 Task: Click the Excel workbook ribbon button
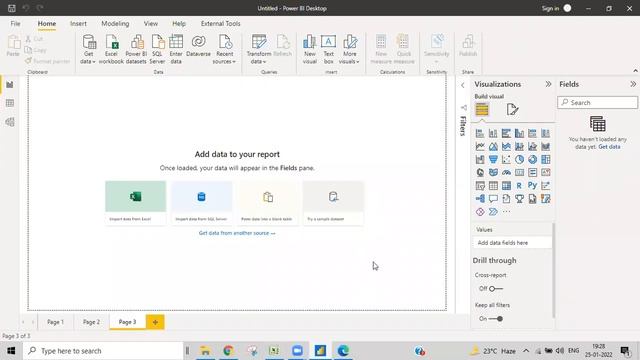(111, 49)
